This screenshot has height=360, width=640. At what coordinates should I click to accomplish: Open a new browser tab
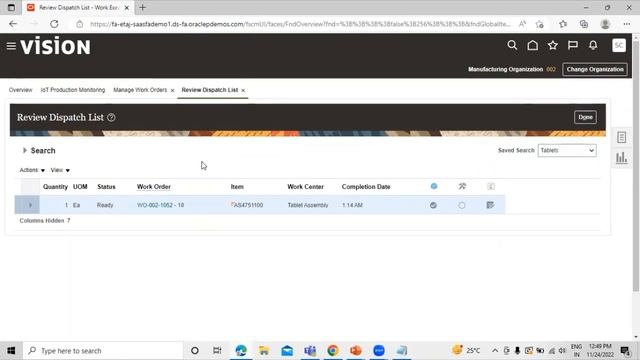click(x=142, y=7)
